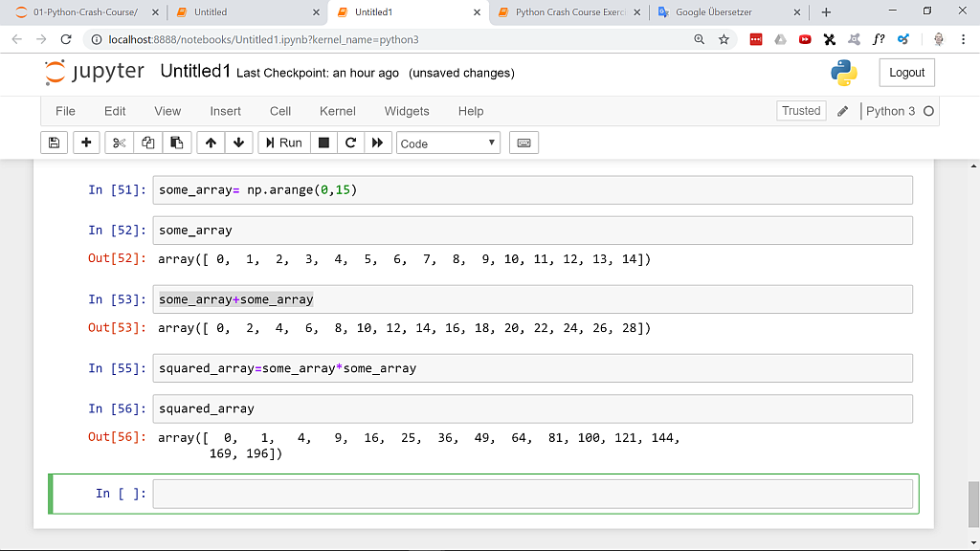The height and width of the screenshot is (551, 980).
Task: Switch to Python Crash Course Exercises tab
Action: click(x=569, y=12)
